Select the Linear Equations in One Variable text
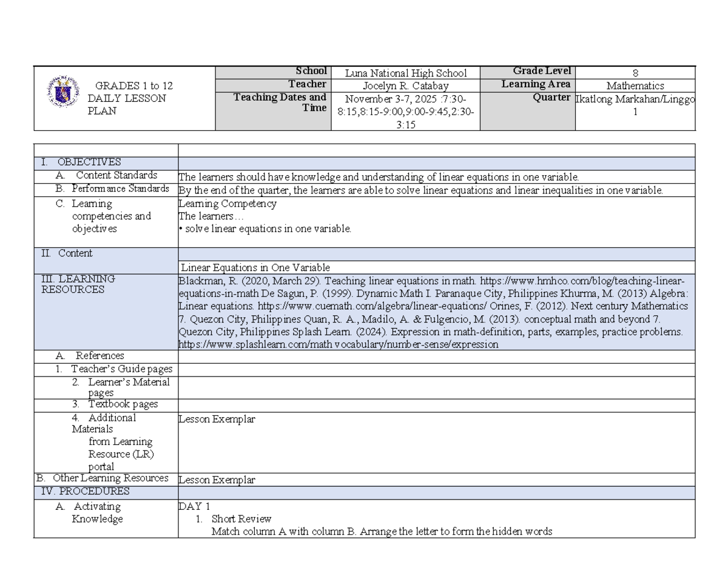This screenshot has height=562, width=728. 255,267
